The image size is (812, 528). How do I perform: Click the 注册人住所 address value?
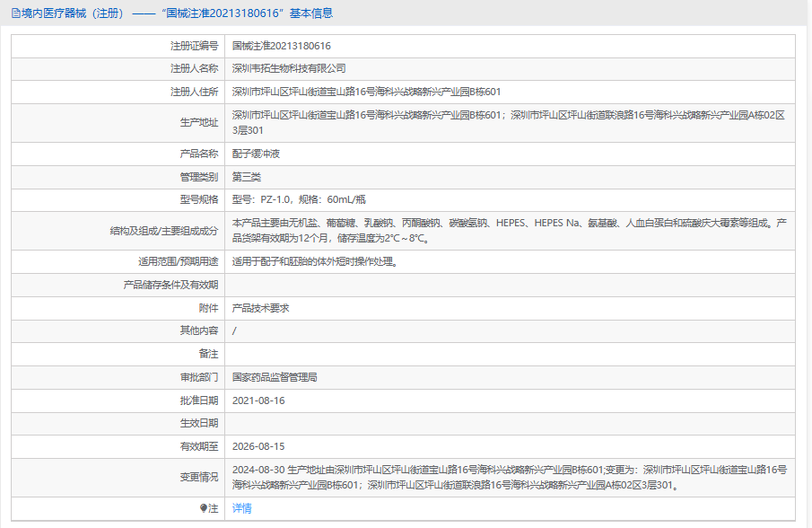coord(366,92)
